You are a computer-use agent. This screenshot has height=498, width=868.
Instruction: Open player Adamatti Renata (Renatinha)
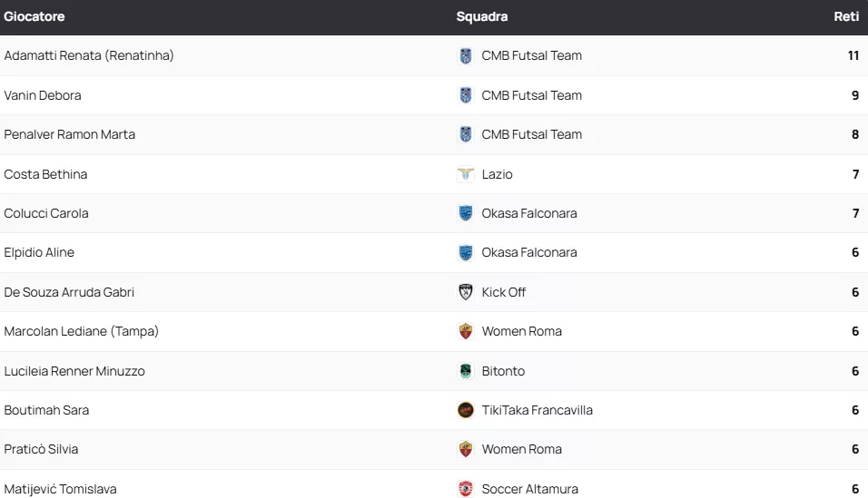[x=89, y=55]
